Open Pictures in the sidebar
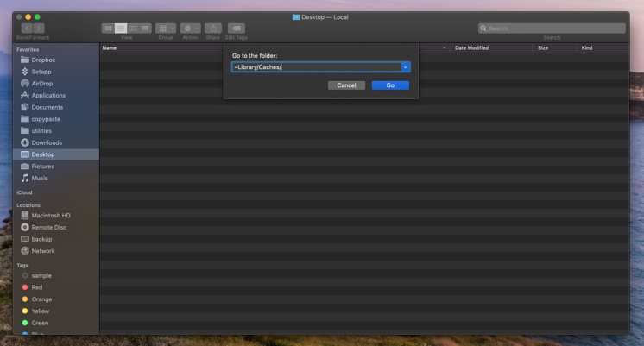Viewport: 644px width, 346px height. click(56, 167)
